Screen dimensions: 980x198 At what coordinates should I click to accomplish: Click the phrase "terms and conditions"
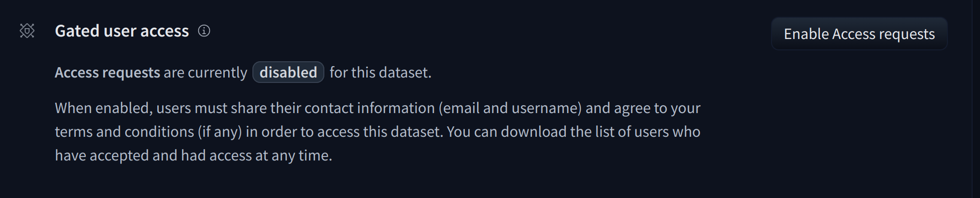[x=124, y=132]
